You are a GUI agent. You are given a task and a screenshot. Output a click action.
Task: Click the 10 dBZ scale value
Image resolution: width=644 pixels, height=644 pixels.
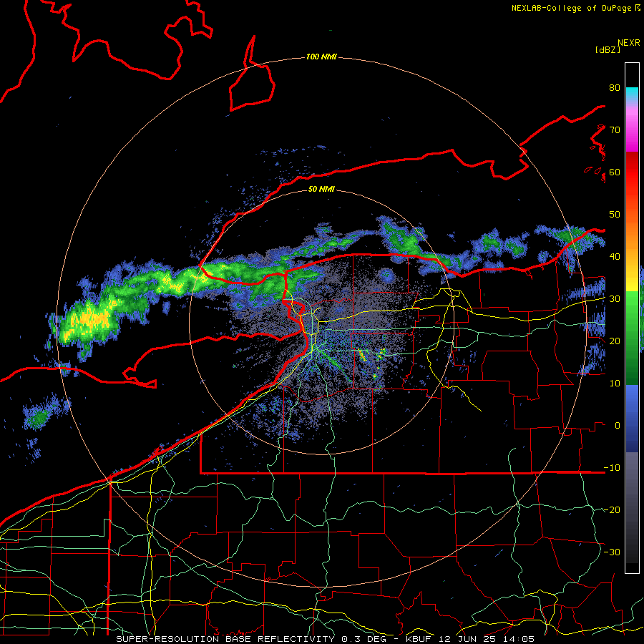615,384
